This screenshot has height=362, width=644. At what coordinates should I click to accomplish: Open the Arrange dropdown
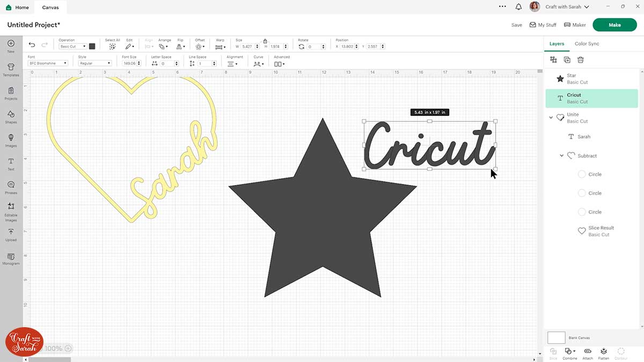click(164, 47)
